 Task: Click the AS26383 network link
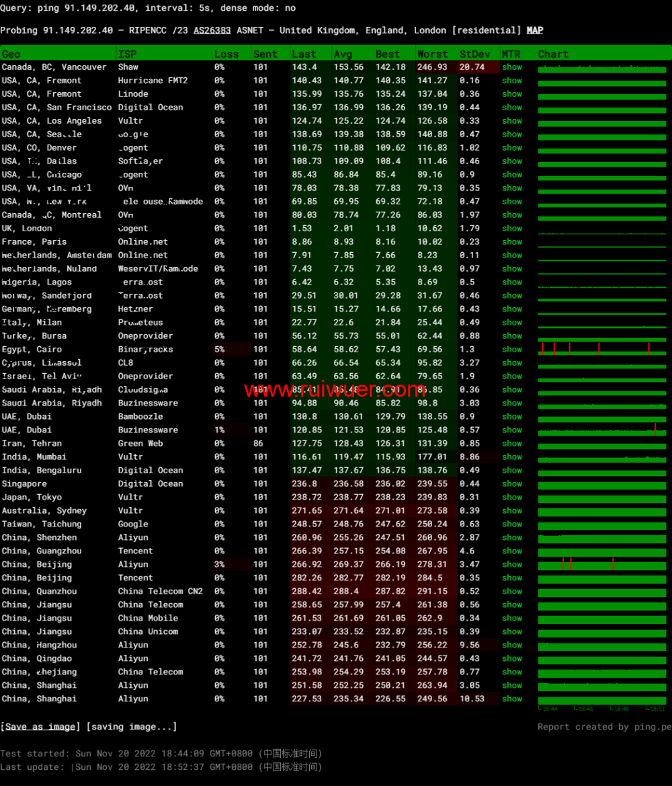212,30
